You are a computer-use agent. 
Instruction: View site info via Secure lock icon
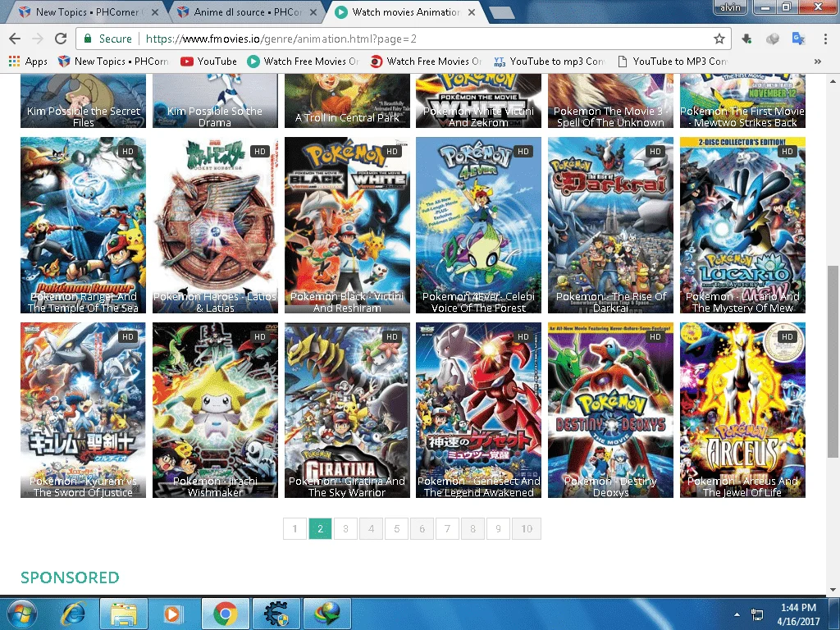pyautogui.click(x=107, y=39)
